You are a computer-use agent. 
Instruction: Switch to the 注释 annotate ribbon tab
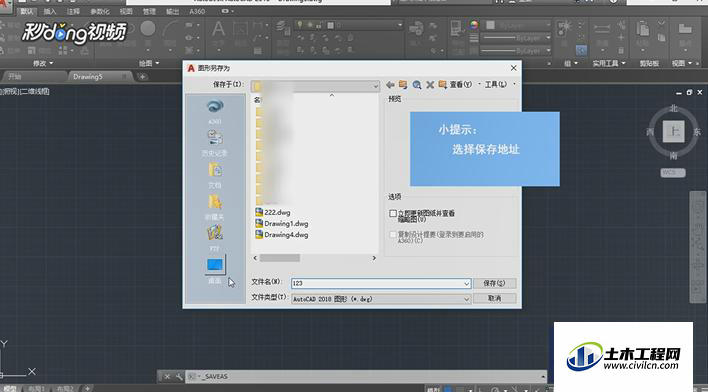[x=73, y=11]
